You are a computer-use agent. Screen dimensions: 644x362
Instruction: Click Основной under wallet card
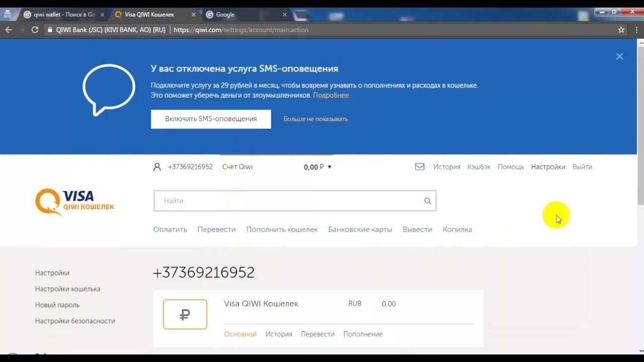[240, 334]
